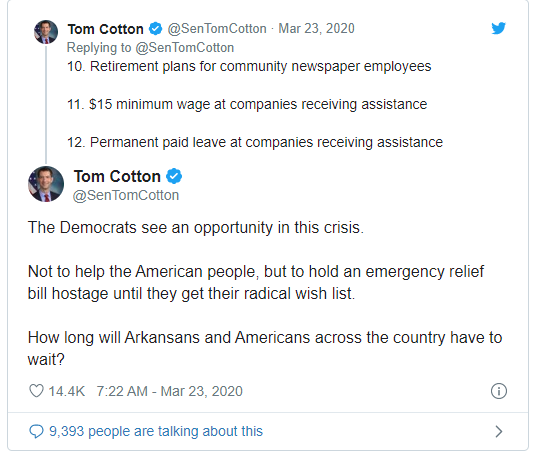
Task: Click the 14.4K likes count
Action: coord(66,391)
